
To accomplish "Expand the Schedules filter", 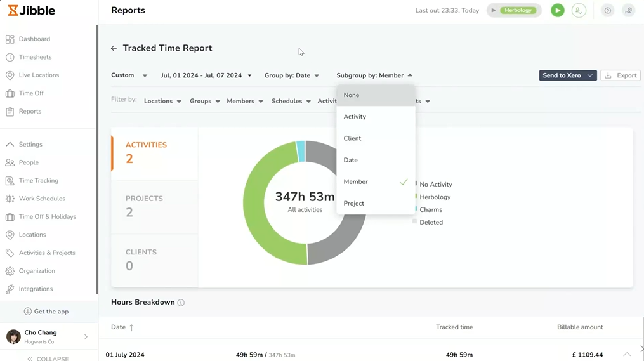I will point(291,101).
